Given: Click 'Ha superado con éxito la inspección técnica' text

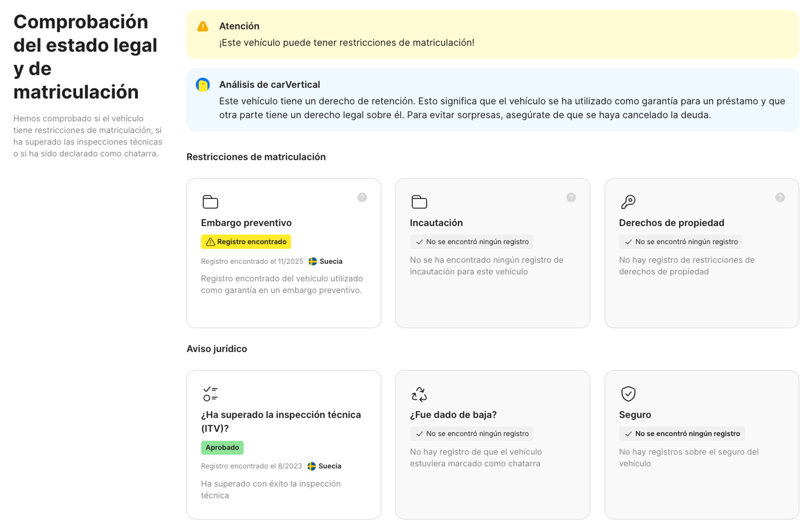Looking at the screenshot, I should 270,489.
